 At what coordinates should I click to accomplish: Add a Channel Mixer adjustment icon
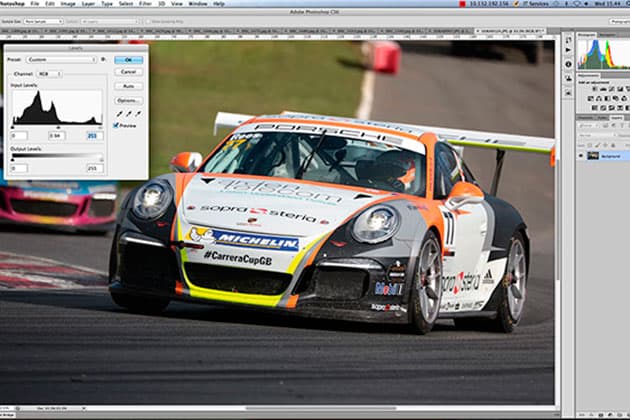point(624,98)
